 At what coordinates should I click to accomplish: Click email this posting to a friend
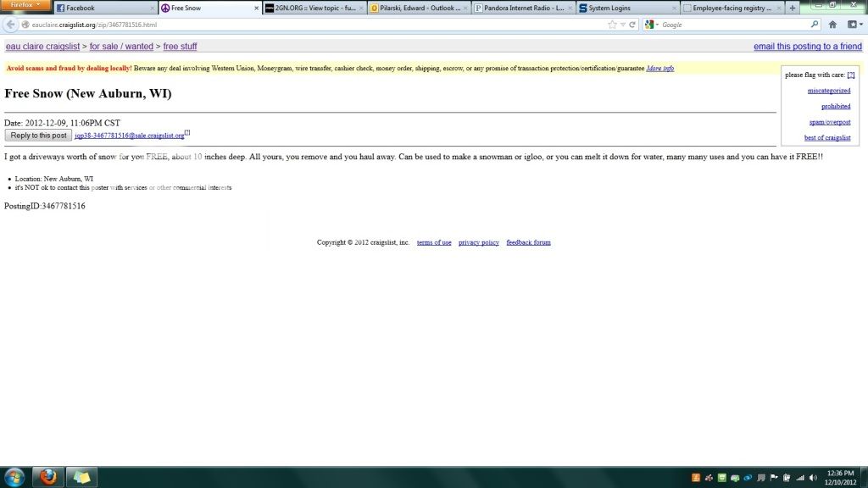point(808,47)
